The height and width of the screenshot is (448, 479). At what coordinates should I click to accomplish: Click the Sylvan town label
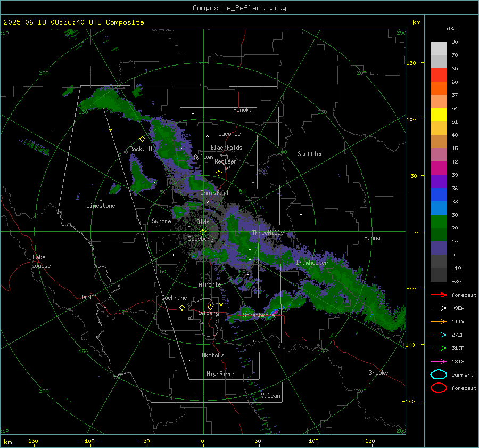(x=203, y=157)
